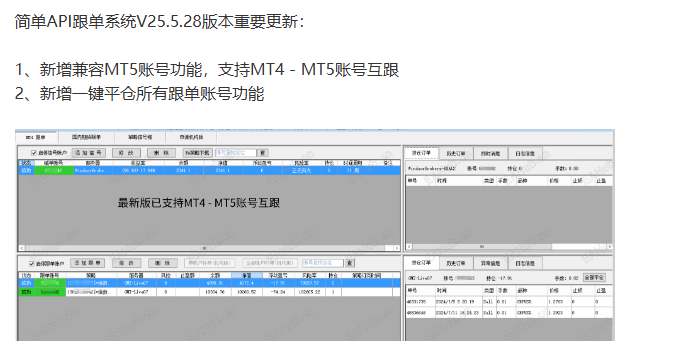
Task: Click the 全部平仓 close-all button
Action: [x=595, y=277]
